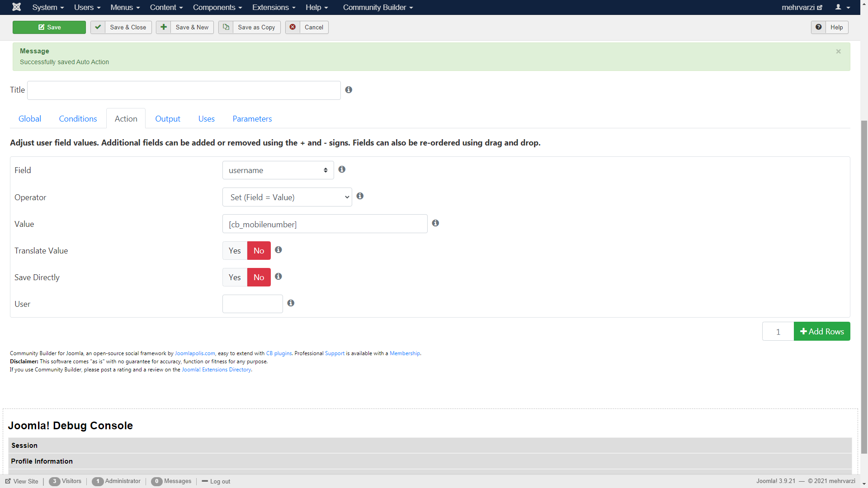Open the Joomla! Extensions Directory link
868x488 pixels.
point(216,370)
